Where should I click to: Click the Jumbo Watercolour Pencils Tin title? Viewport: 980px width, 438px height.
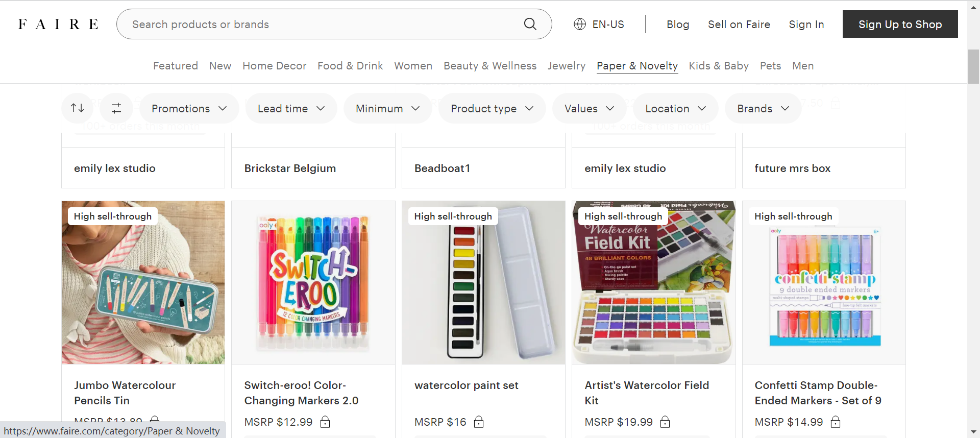[x=125, y=393]
